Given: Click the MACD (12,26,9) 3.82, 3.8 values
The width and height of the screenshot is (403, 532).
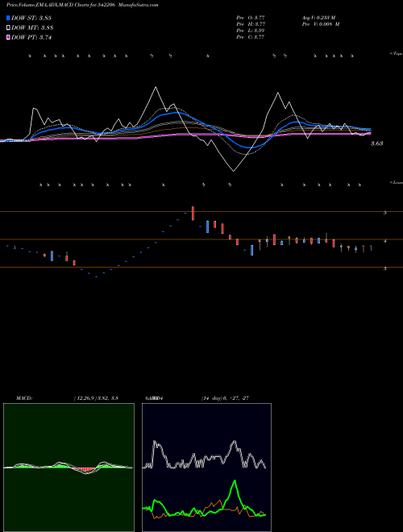Looking at the screenshot, I should click(x=96, y=398).
